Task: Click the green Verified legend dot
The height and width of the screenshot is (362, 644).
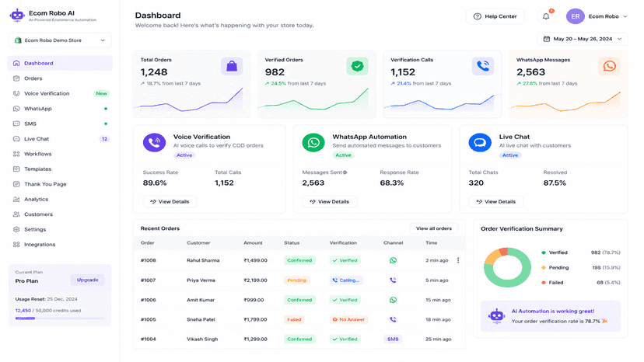Action: pos(544,252)
